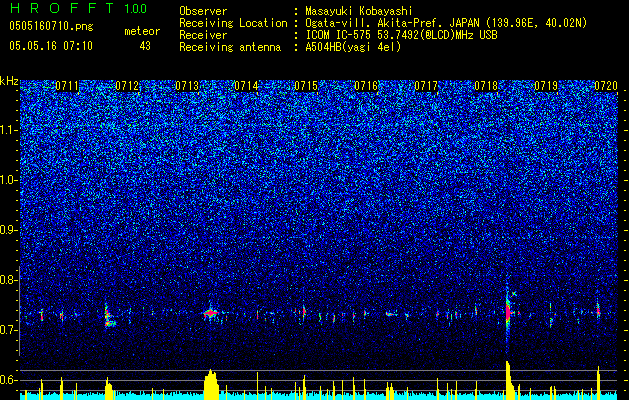The image size is (629, 400).
Task: Click the meteor count value 43
Action: pyautogui.click(x=145, y=46)
